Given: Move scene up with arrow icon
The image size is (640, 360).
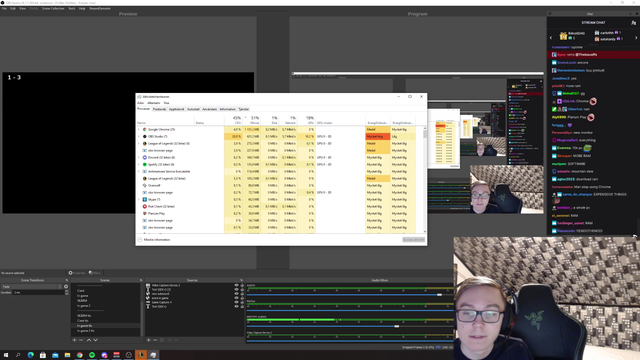Looking at the screenshot, I should (89, 340).
